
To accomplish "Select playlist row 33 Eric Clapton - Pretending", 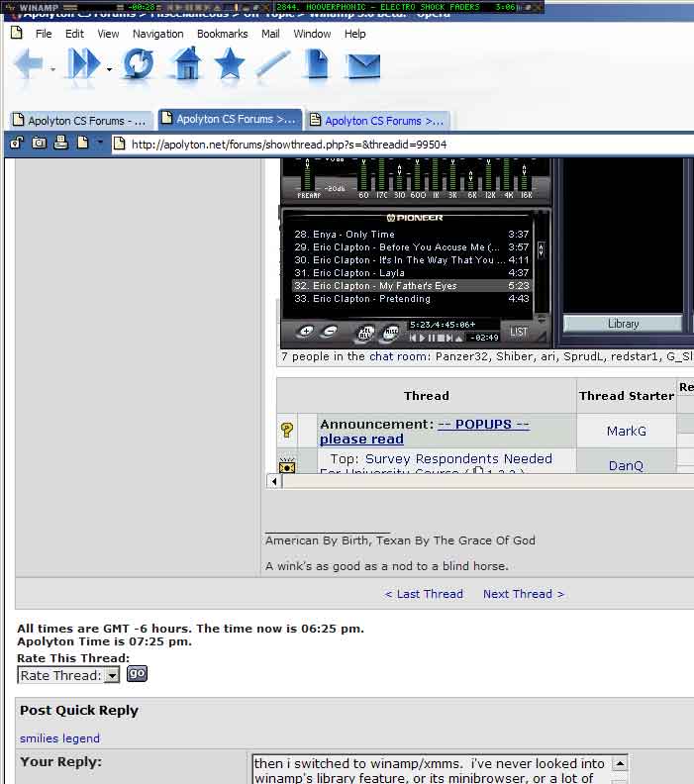I will point(411,299).
